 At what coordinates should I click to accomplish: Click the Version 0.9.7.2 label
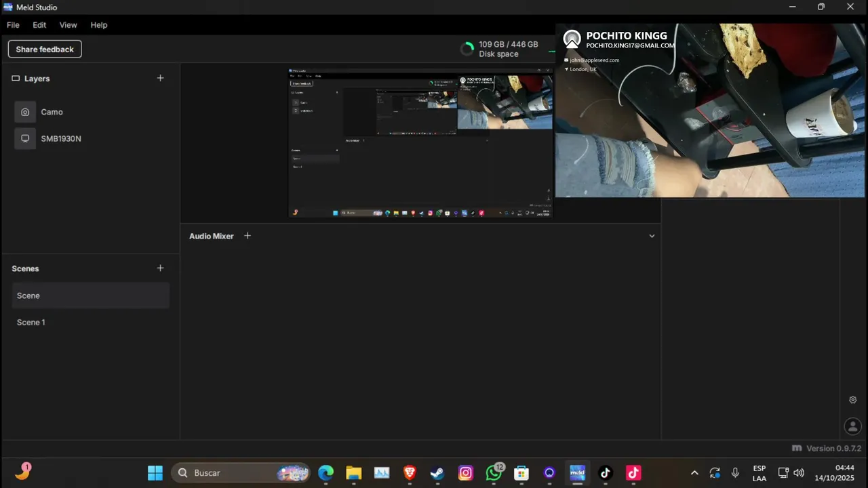point(833,449)
